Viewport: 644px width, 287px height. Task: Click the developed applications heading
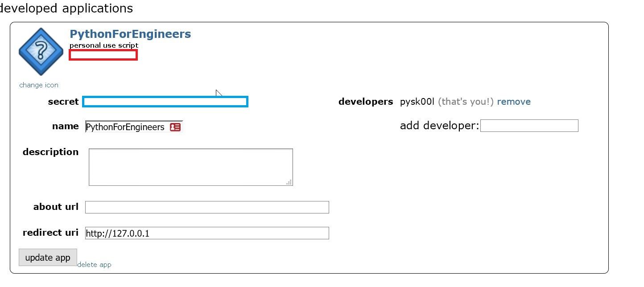coord(66,8)
